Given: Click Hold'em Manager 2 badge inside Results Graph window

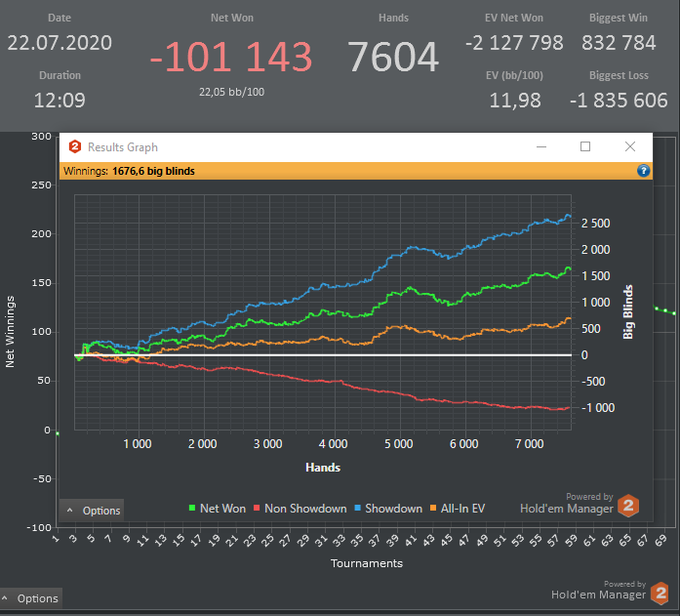Looking at the screenshot, I should (628, 506).
